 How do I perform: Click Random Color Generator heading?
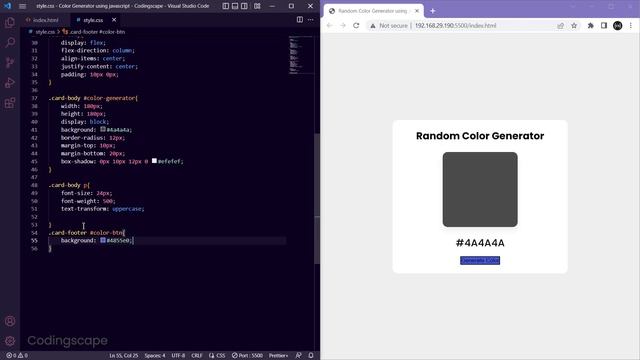[x=480, y=136]
